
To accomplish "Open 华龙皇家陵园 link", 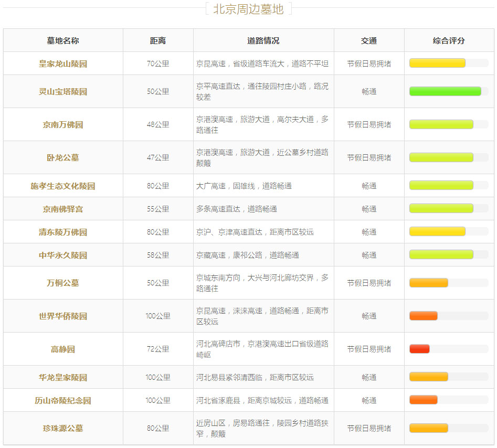I will pos(63,377).
